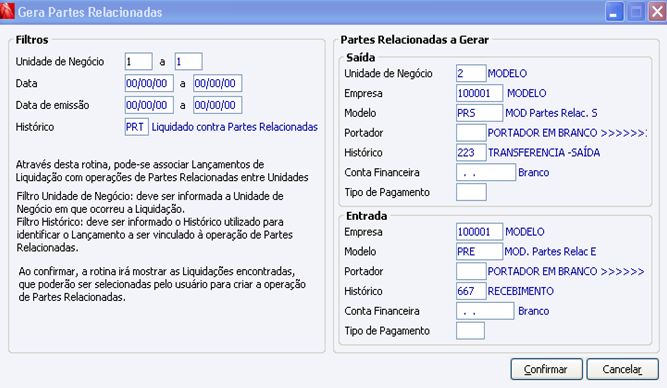The image size is (667, 388).
Task: Click the Cancelar button
Action: pyautogui.click(x=622, y=369)
